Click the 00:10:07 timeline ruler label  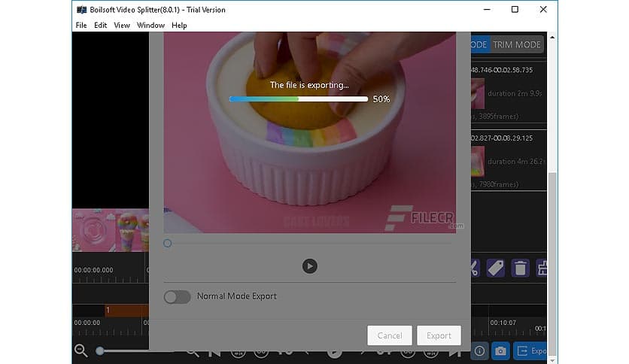[x=503, y=323]
